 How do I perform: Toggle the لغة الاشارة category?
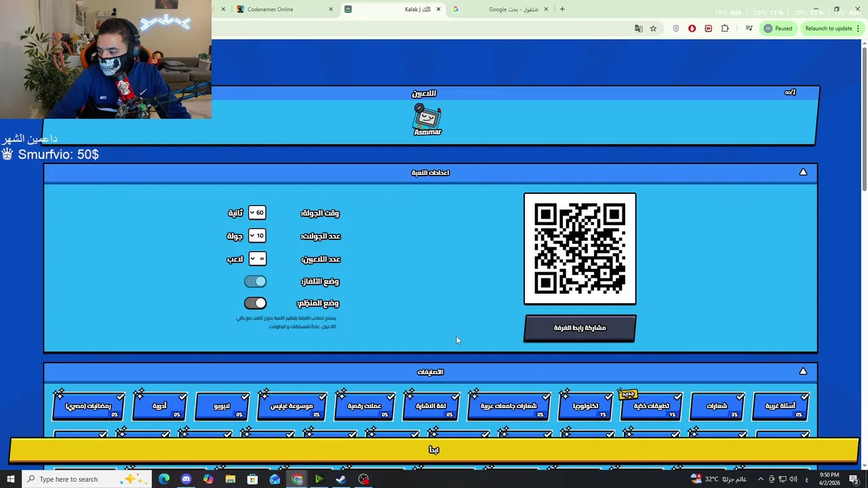(431, 406)
